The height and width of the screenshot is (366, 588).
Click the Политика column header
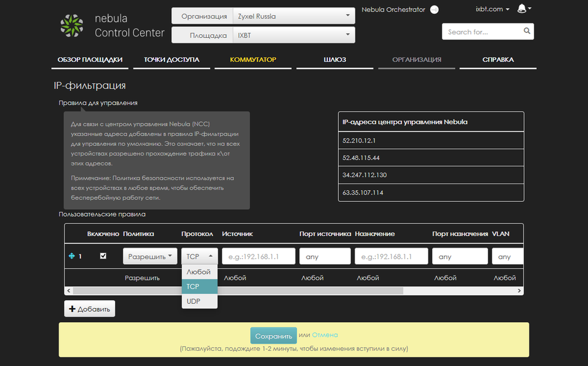(138, 234)
